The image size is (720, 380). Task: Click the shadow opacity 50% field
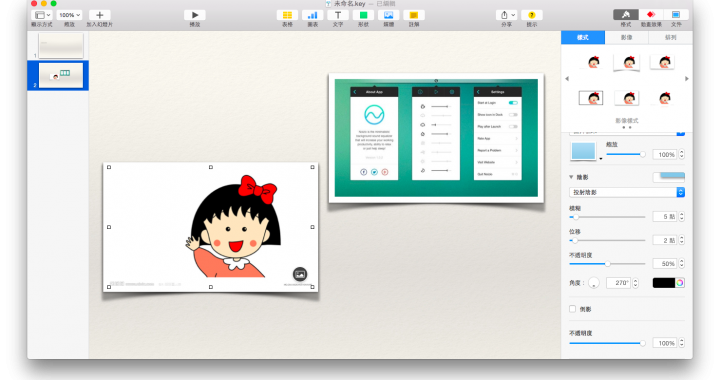(x=665, y=263)
